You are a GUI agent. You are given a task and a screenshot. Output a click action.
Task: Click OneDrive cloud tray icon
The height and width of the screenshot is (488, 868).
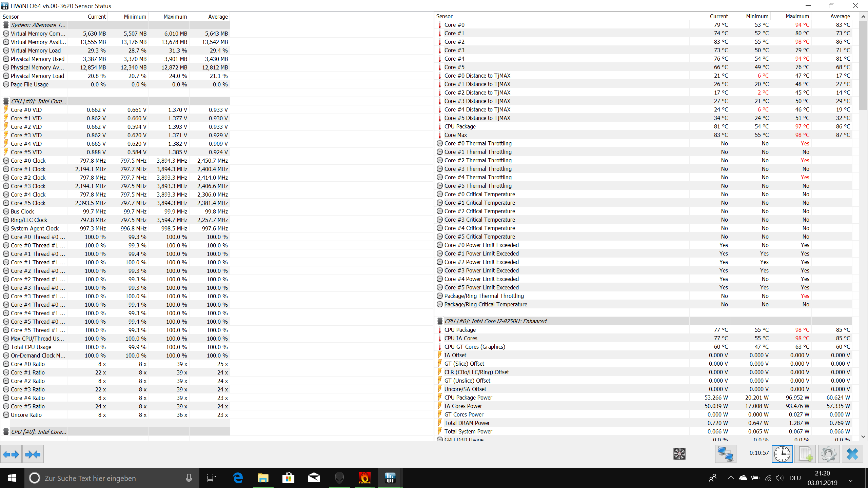point(743,478)
